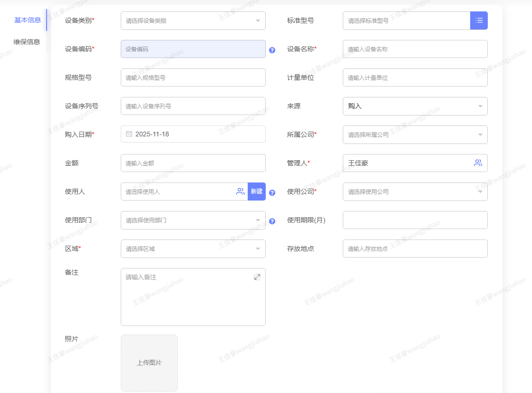Click people icon in 使用人 field
Viewport: 532px width, 393px height.
click(x=240, y=192)
